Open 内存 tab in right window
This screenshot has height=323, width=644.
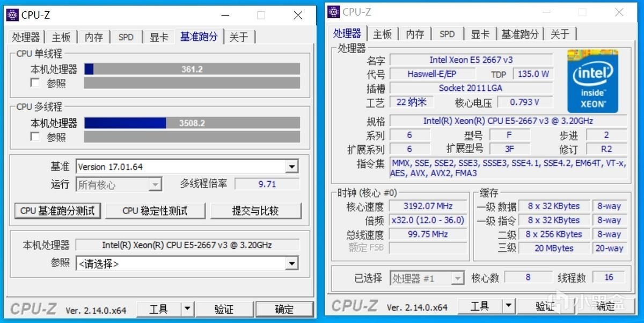[x=415, y=34]
